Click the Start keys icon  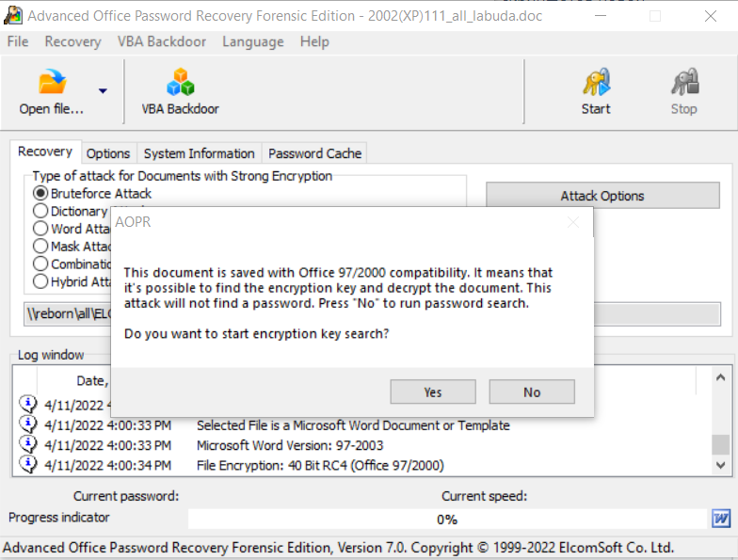click(596, 81)
